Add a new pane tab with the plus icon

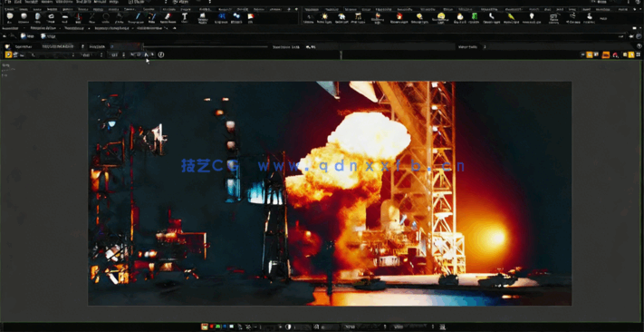point(175,28)
